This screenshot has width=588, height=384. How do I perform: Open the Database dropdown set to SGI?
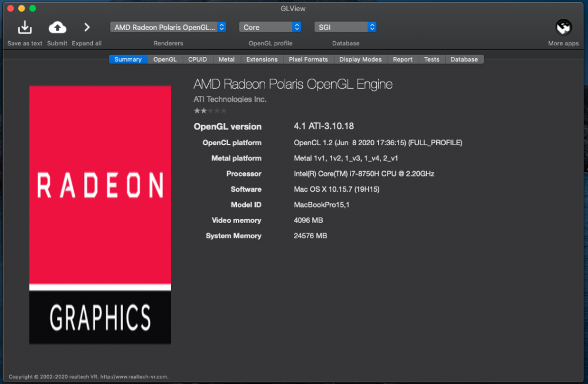point(345,27)
